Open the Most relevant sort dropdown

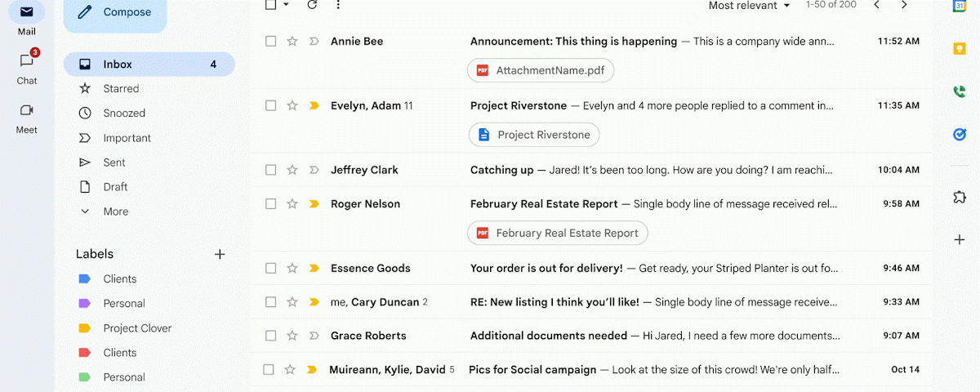pos(749,6)
